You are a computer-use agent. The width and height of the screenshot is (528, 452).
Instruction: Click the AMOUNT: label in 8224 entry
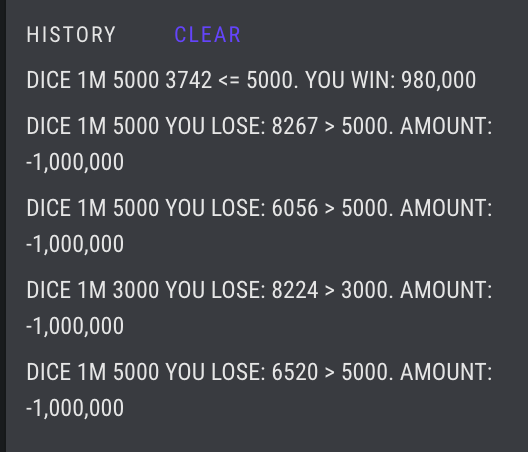446,290
